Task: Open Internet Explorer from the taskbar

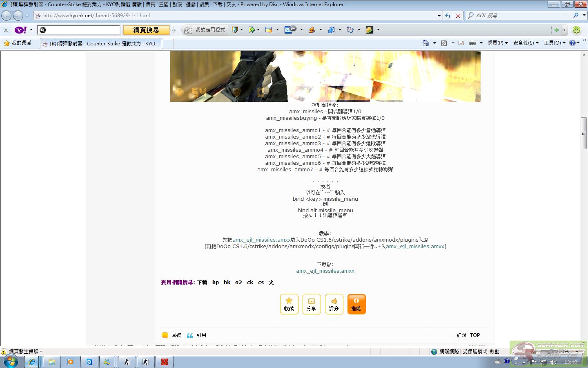Action: [x=31, y=362]
